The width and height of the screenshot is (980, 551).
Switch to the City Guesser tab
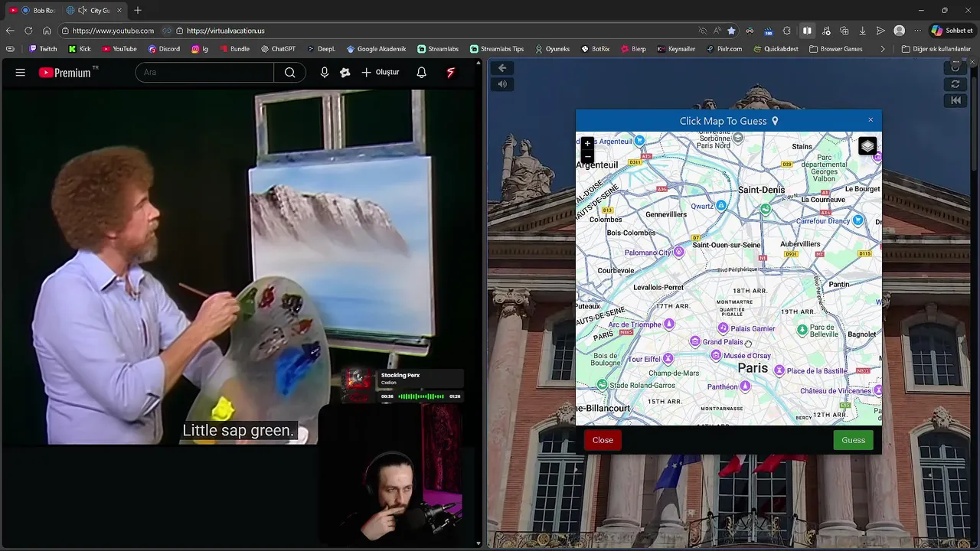[93, 10]
